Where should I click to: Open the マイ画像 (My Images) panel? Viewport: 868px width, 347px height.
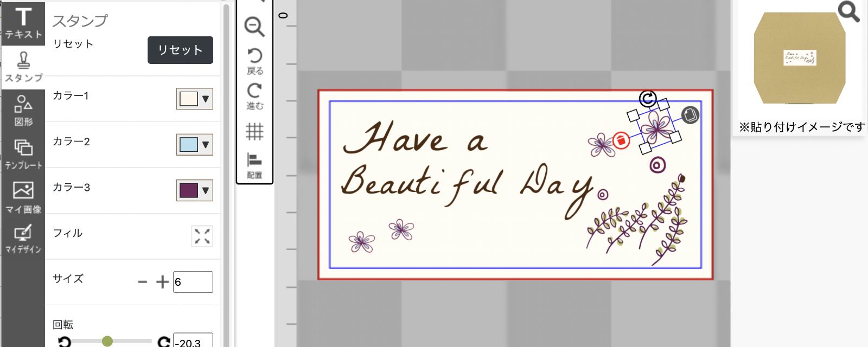(23, 197)
